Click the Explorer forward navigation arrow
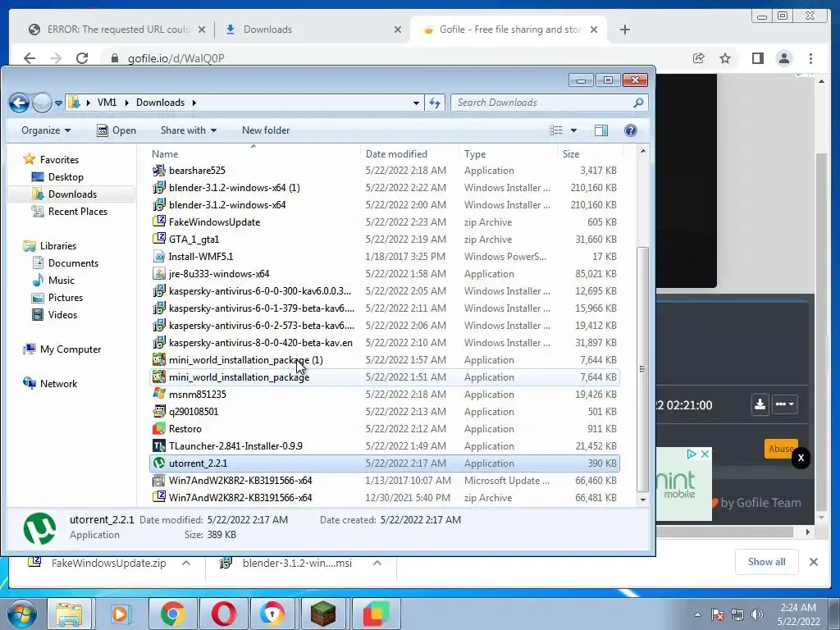Image resolution: width=840 pixels, height=630 pixels. (x=42, y=103)
